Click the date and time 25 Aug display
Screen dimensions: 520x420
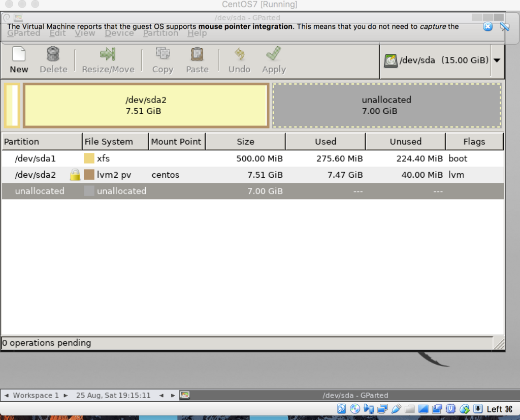[x=113, y=396]
